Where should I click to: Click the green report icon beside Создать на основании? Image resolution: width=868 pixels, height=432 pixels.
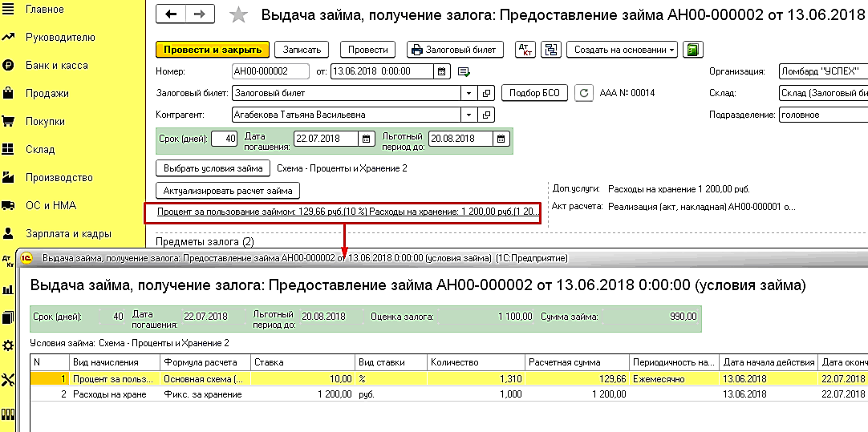pyautogui.click(x=693, y=49)
